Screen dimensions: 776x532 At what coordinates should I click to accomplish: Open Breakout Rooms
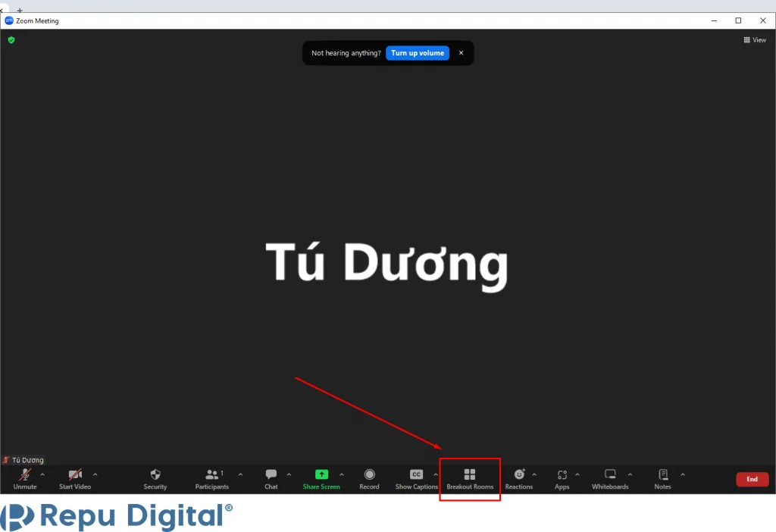(x=470, y=478)
